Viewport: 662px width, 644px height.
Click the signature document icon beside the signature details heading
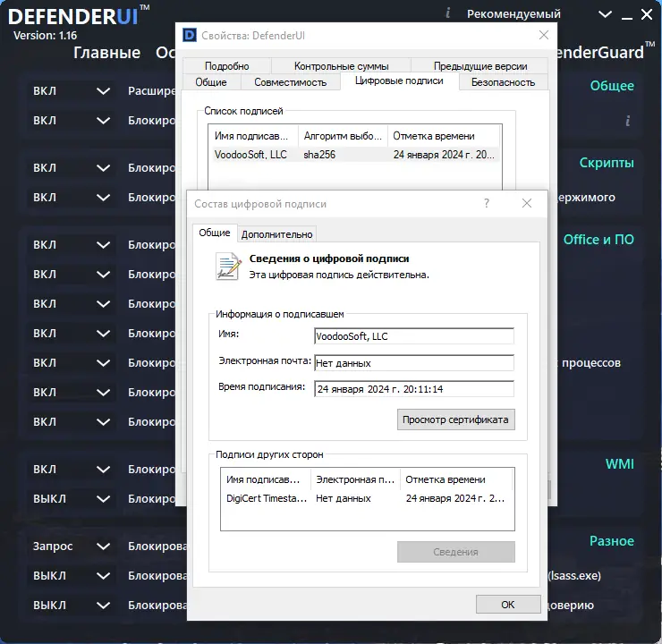tap(228, 267)
